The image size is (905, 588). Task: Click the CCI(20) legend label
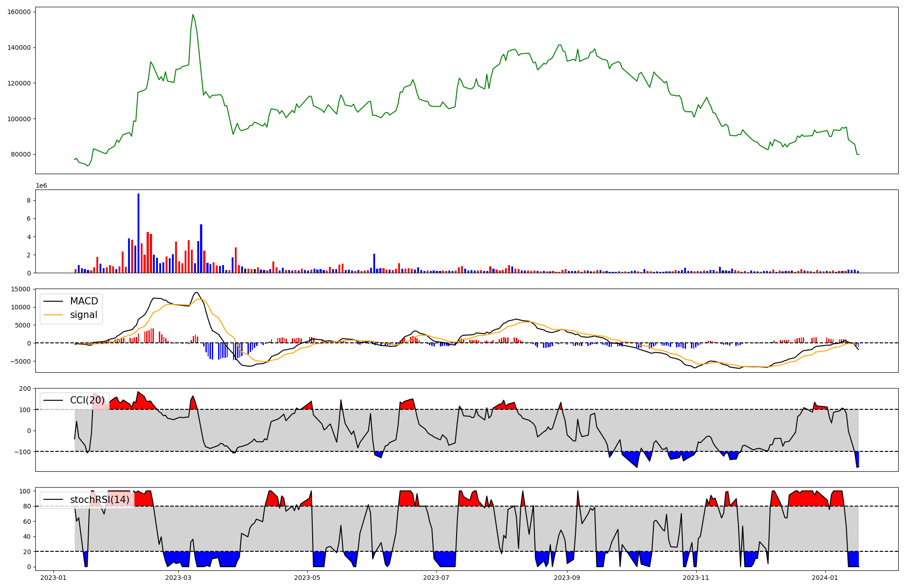click(x=87, y=400)
